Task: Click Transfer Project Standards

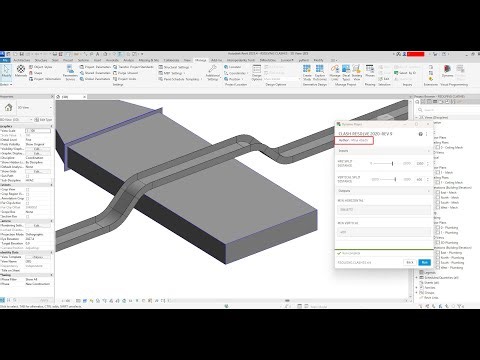Action: [x=133, y=67]
